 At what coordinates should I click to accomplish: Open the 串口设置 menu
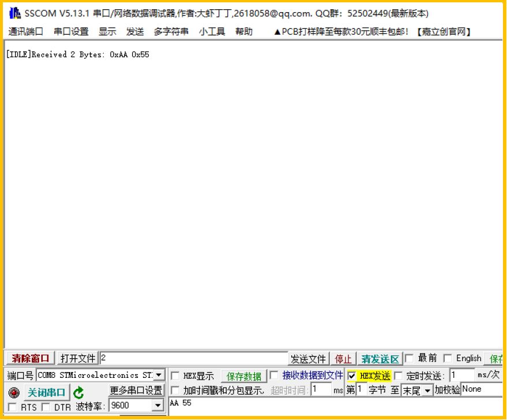[71, 32]
